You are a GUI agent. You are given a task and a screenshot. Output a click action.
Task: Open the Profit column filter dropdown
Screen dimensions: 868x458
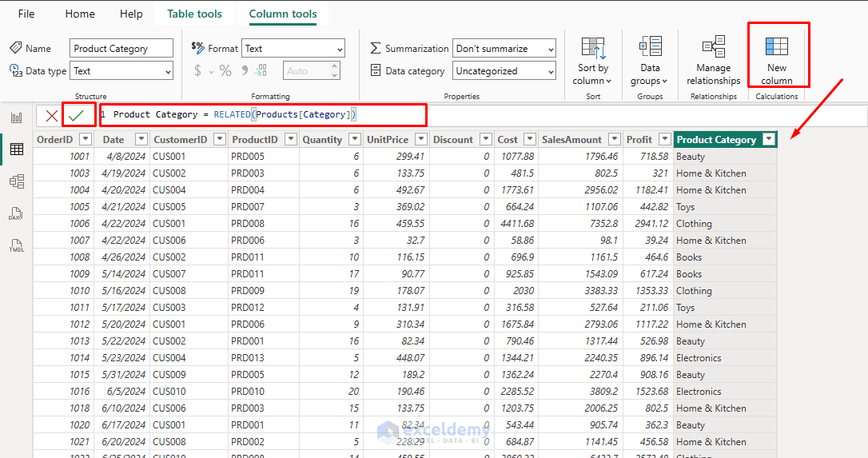click(665, 139)
